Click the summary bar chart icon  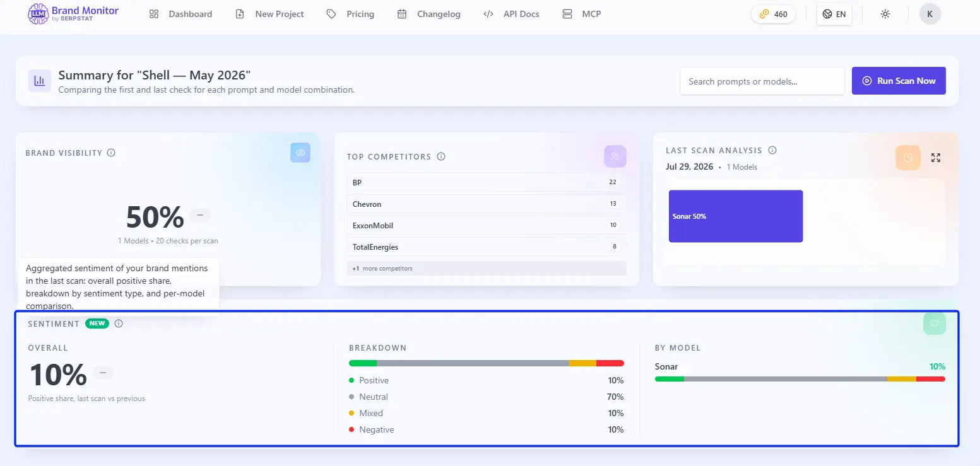40,81
